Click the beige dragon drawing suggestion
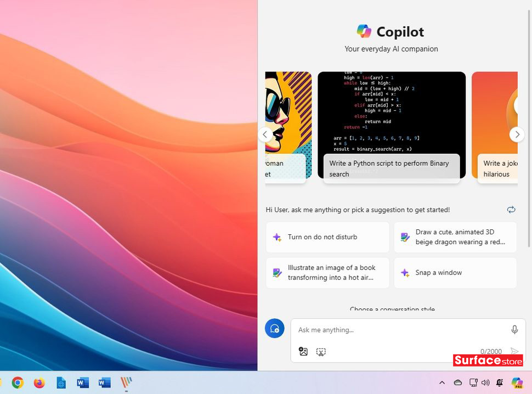 pos(455,237)
